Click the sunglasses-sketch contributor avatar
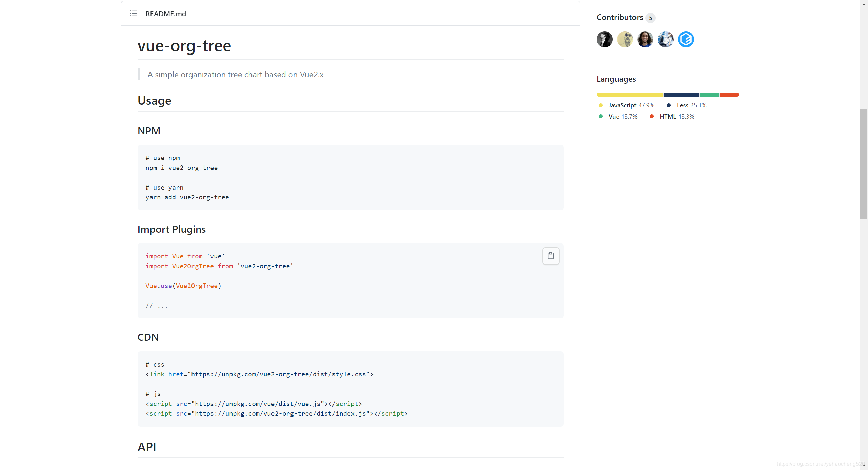Viewport: 868px width, 470px height. coord(625,39)
